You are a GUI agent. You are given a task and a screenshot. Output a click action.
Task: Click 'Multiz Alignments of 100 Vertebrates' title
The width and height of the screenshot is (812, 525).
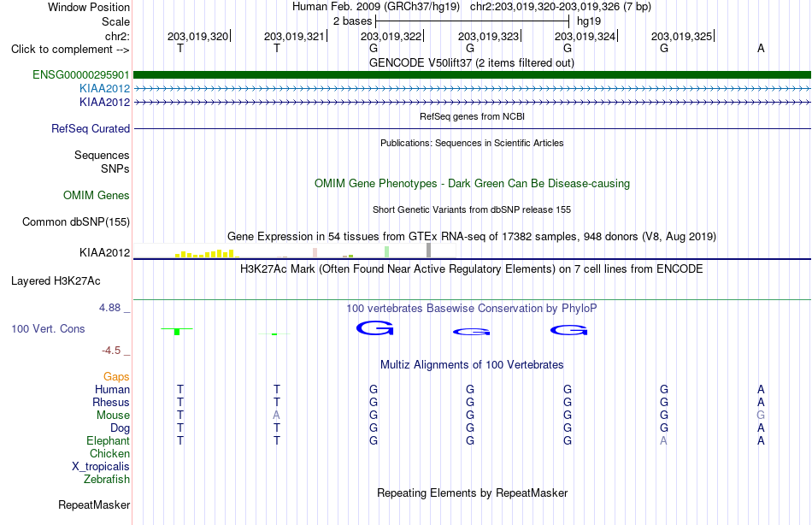[x=471, y=365]
